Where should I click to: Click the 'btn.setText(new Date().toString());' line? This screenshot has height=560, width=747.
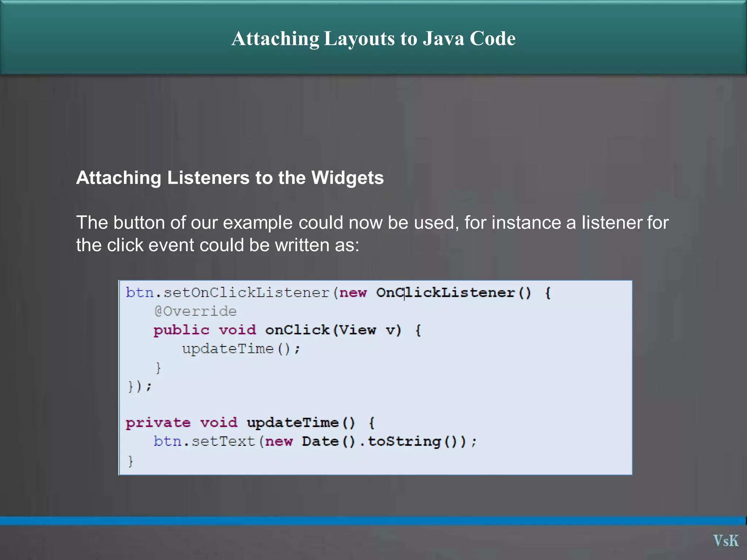(x=315, y=442)
